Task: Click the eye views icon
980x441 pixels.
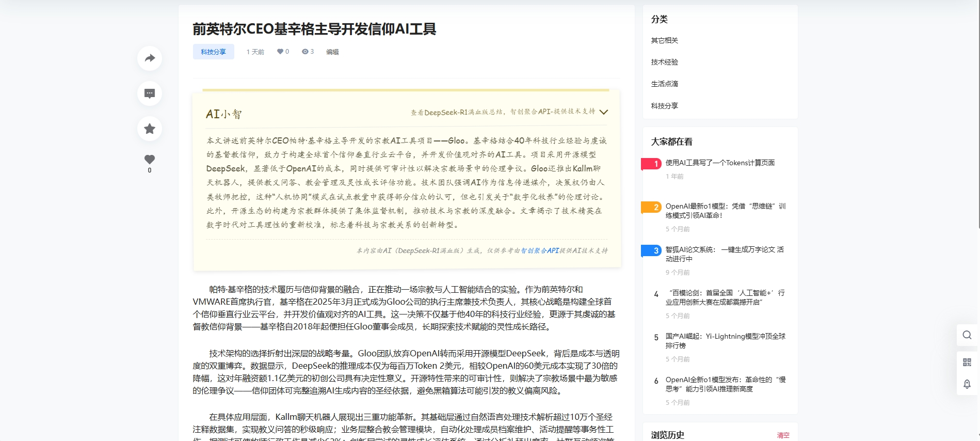Action: pyautogui.click(x=305, y=52)
